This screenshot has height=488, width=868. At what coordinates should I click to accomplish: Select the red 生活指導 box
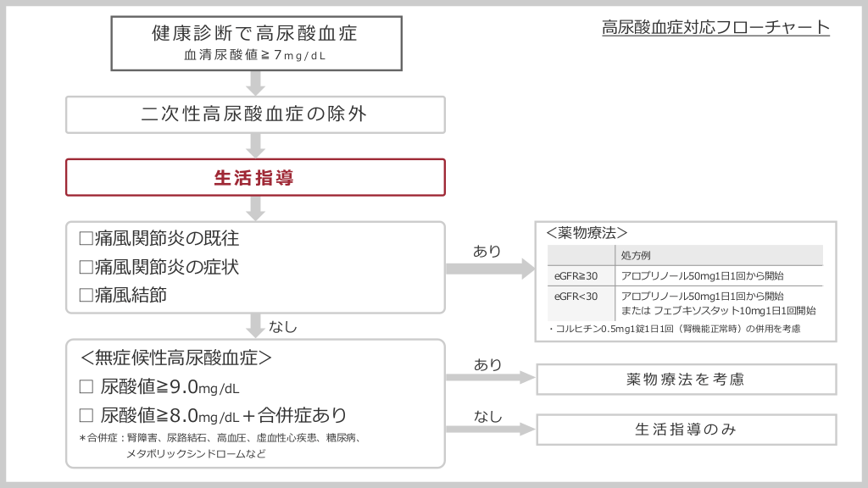255,177
